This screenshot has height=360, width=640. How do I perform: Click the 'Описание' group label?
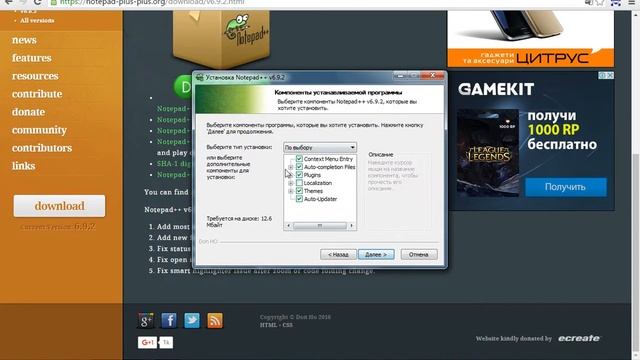381,155
